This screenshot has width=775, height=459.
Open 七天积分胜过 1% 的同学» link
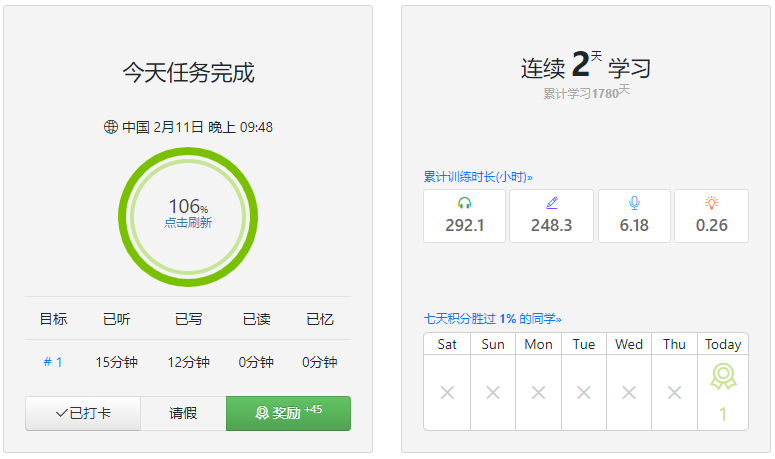click(x=492, y=319)
